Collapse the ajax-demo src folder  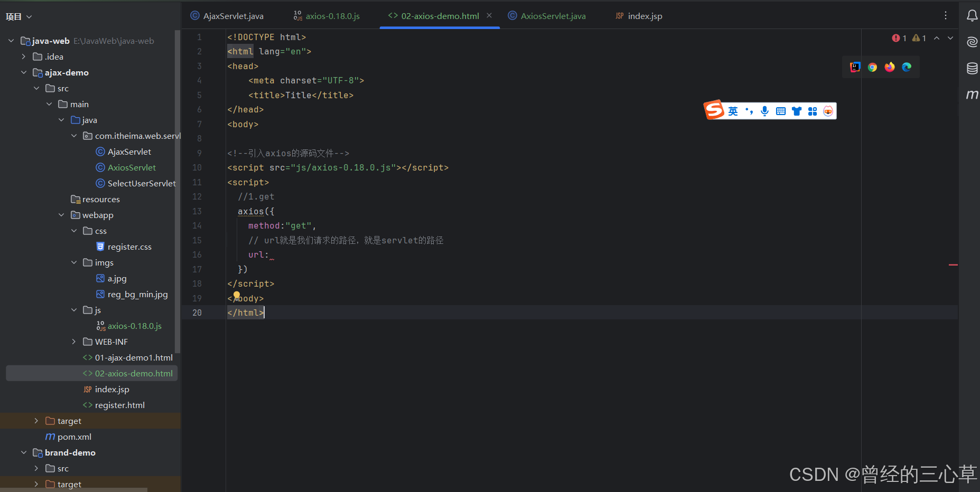[36, 88]
